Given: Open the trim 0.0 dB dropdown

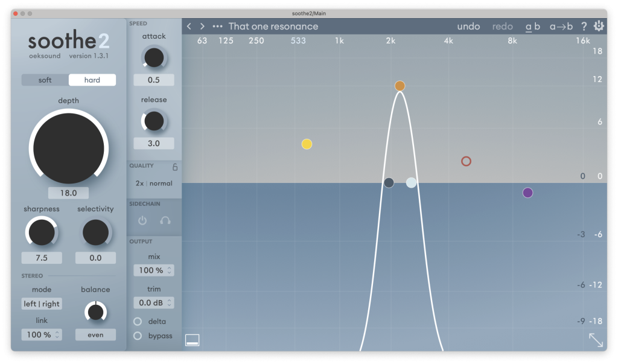Looking at the screenshot, I should [x=154, y=302].
